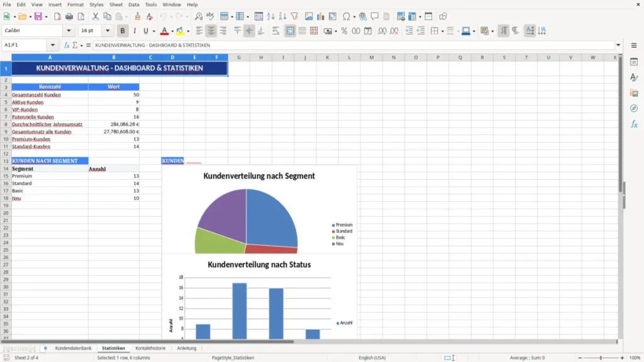644x362 pixels.
Task: Switch to the Kontakthistorie sheet tab
Action: [x=150, y=348]
